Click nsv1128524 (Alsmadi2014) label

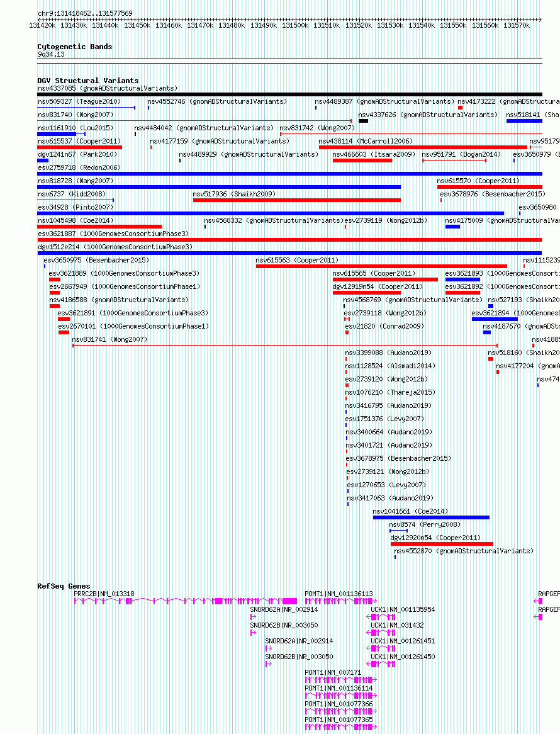click(x=390, y=366)
